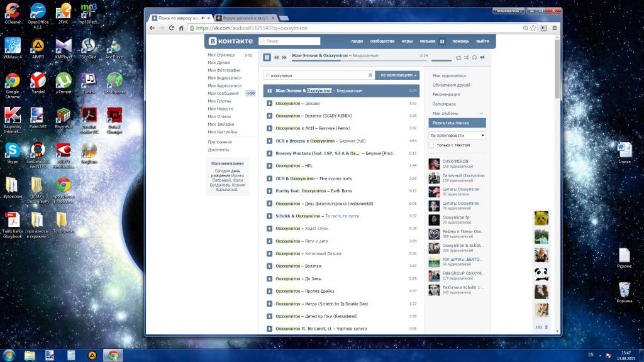Select the Корзина recycle bin icon

(x=625, y=292)
